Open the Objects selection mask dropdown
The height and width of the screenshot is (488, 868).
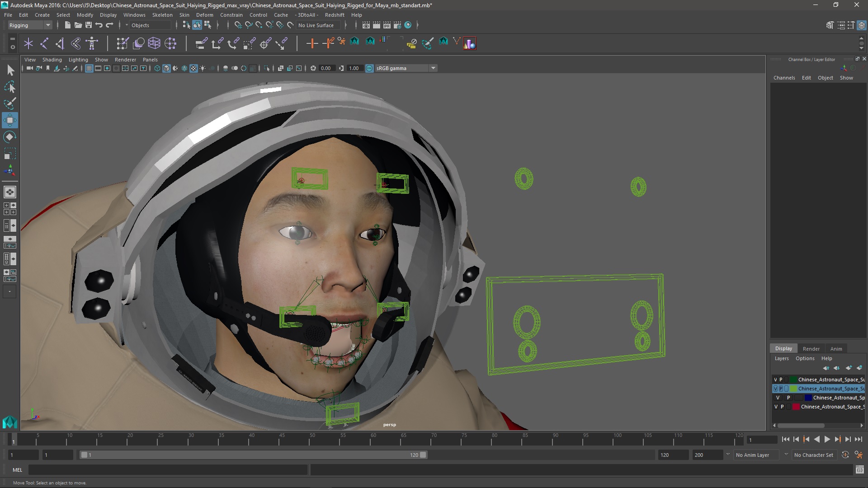(x=149, y=25)
